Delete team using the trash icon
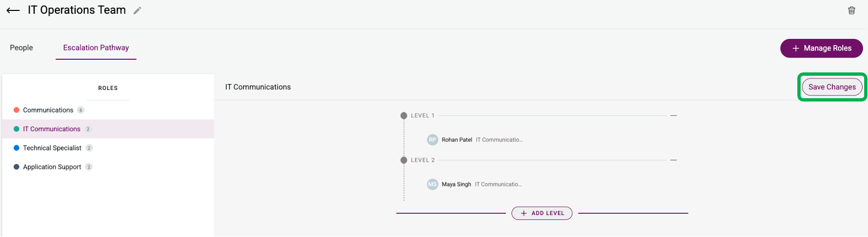The width and height of the screenshot is (868, 237). 852,10
